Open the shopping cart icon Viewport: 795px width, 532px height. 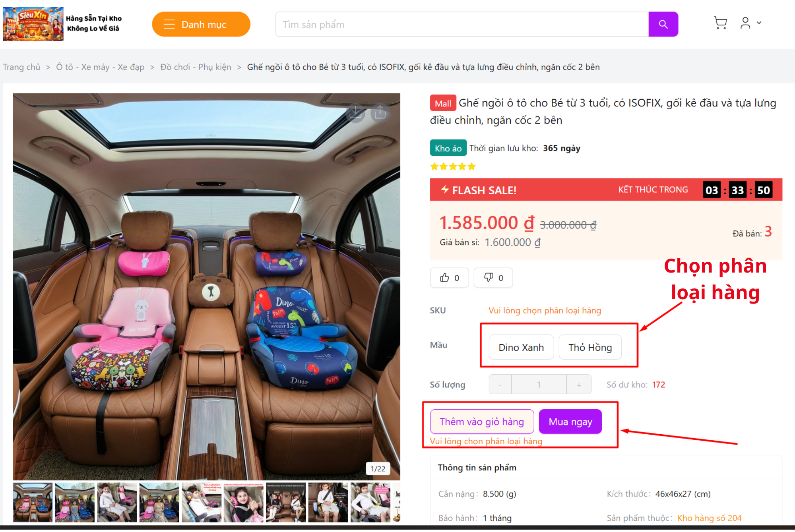point(720,23)
